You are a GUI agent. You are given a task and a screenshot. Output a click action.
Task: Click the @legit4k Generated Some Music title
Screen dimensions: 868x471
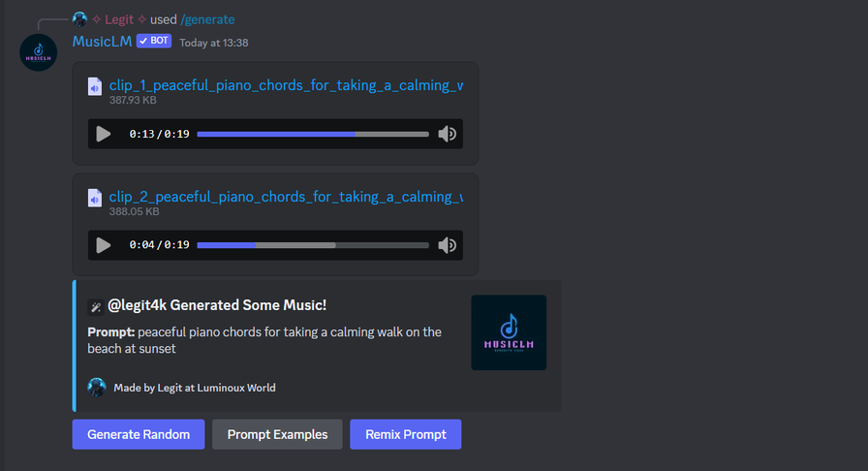click(x=217, y=305)
